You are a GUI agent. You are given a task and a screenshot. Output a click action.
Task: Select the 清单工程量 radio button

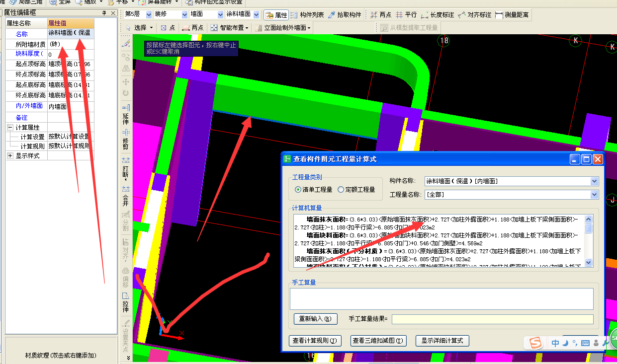coord(313,189)
